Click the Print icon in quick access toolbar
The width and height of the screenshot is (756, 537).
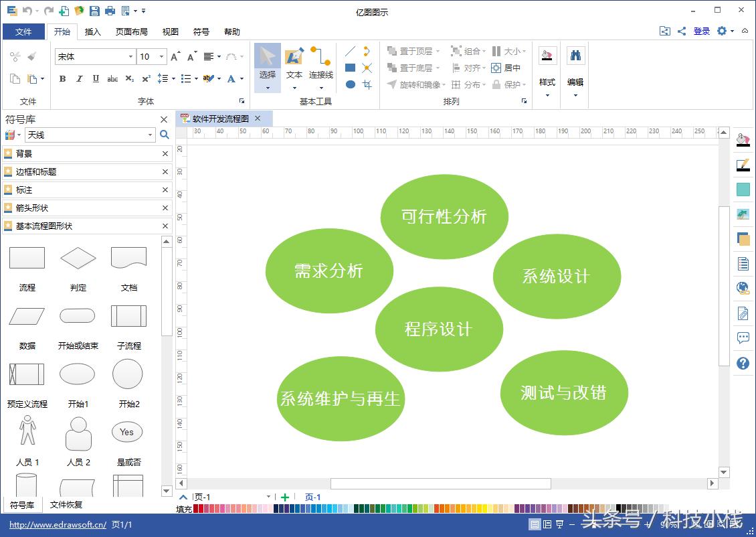109,11
